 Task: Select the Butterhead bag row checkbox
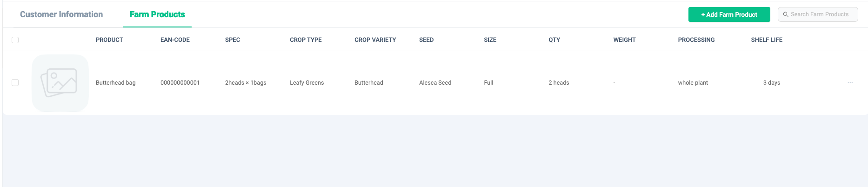pos(15,83)
